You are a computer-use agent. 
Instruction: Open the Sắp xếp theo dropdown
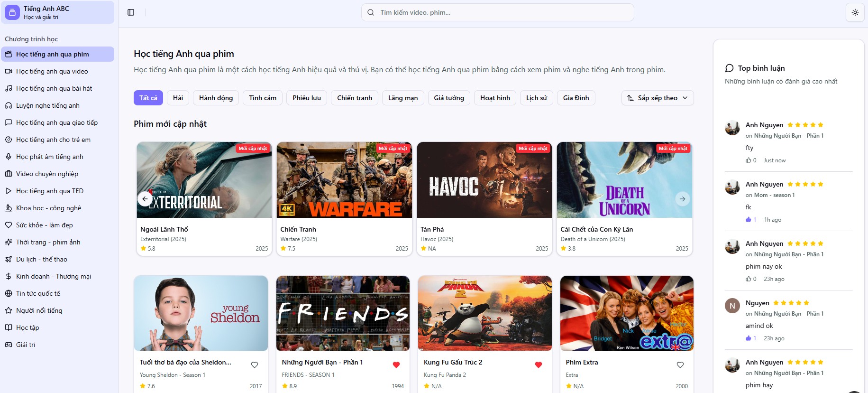tap(658, 98)
